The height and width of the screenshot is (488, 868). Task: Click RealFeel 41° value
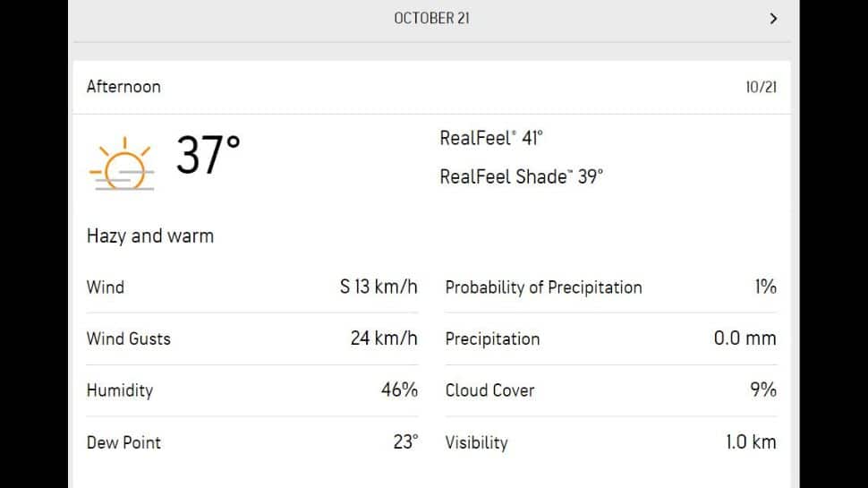491,138
